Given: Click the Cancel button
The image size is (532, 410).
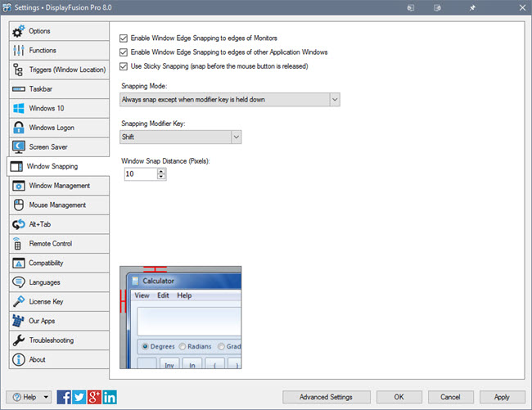Looking at the screenshot, I should [451, 397].
